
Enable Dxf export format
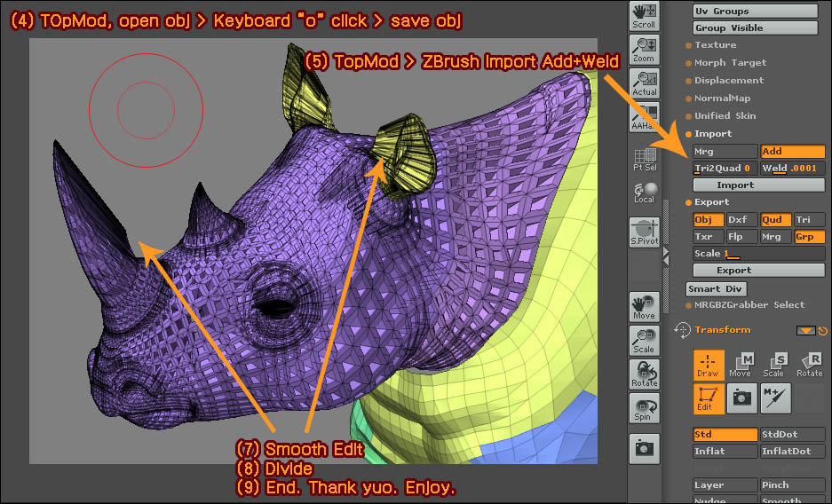[x=741, y=219]
